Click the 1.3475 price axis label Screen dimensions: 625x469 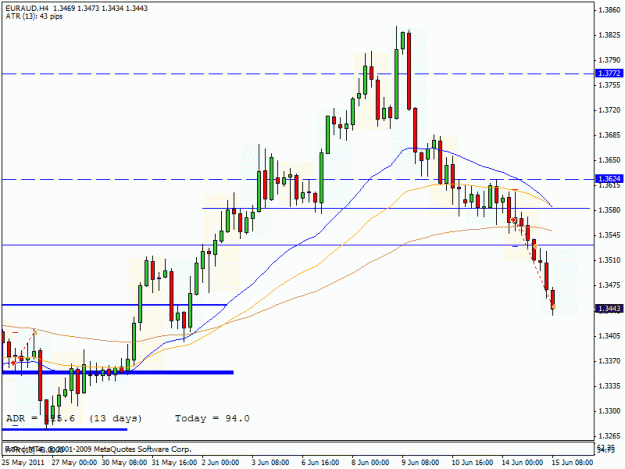609,285
